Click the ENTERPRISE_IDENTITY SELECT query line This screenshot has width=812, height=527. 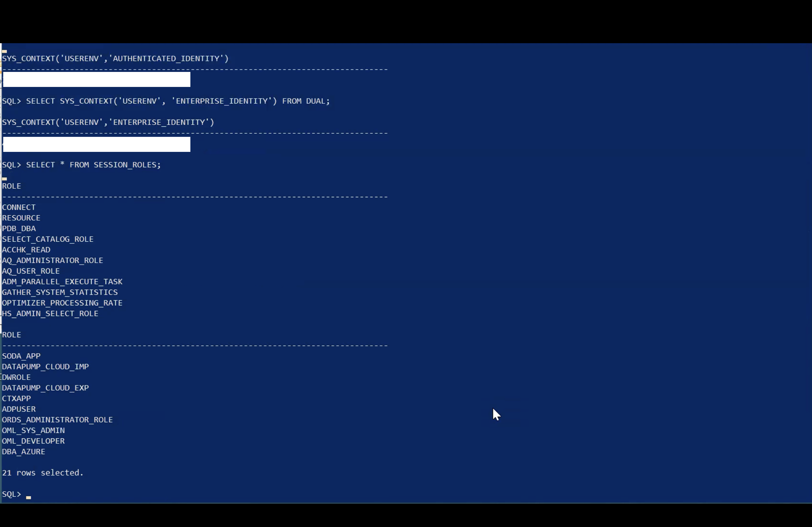click(177, 101)
